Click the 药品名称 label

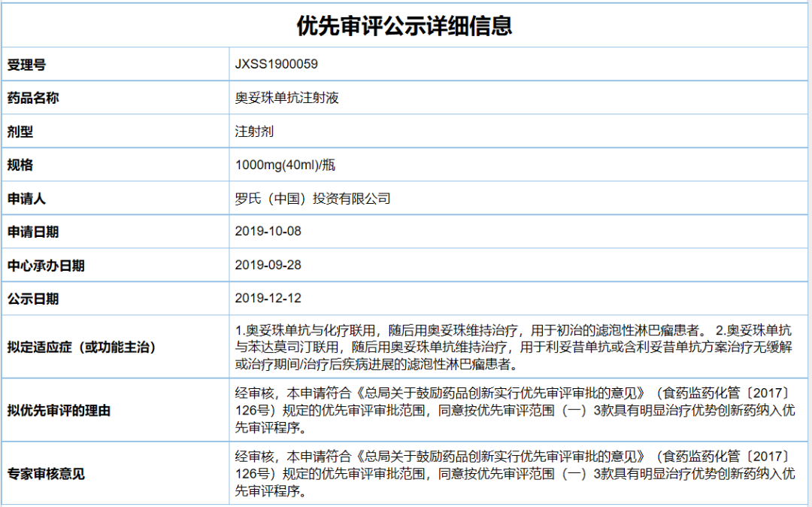click(33, 98)
